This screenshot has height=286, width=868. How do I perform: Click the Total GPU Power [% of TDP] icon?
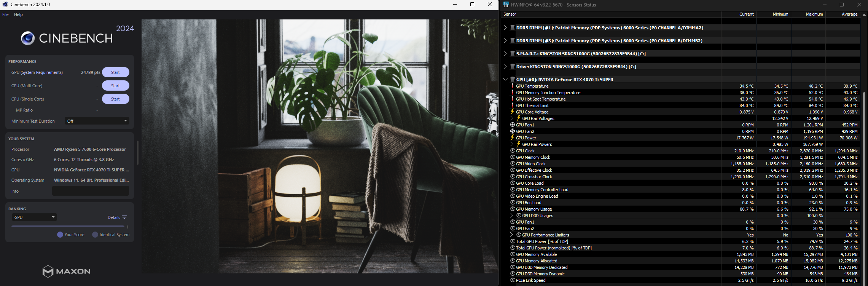[513, 241]
